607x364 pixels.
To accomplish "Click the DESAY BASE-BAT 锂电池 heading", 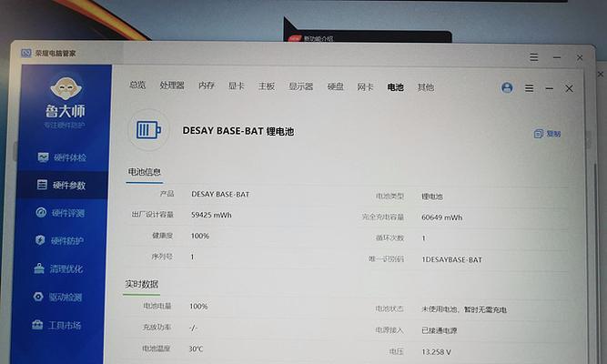I will (238, 131).
